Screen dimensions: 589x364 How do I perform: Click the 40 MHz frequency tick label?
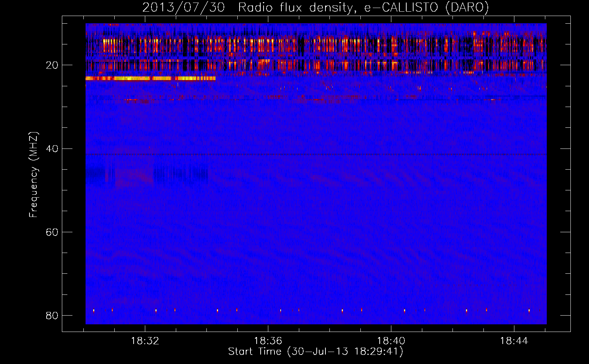(52, 149)
